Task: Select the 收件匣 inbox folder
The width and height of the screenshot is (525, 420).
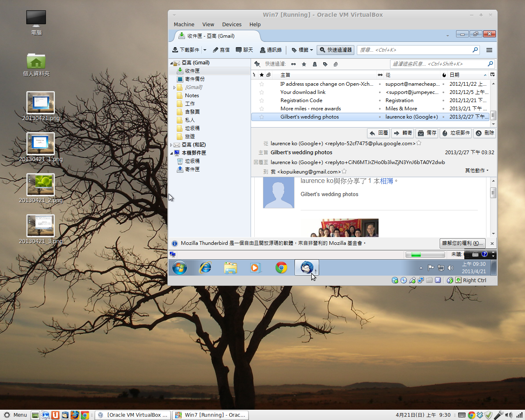Action: point(192,71)
